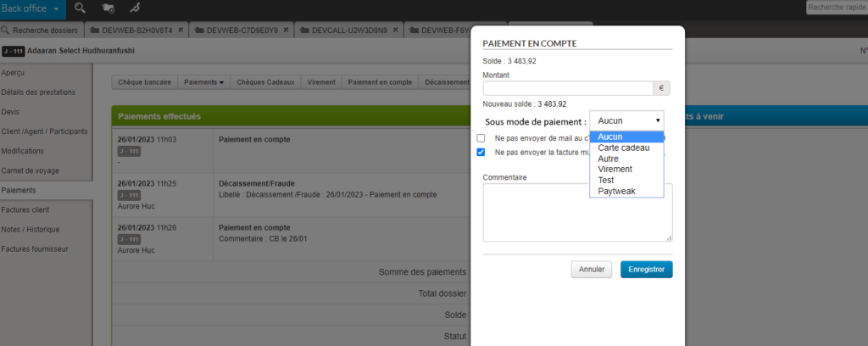Click inside the Commentaire text area

tap(576, 212)
